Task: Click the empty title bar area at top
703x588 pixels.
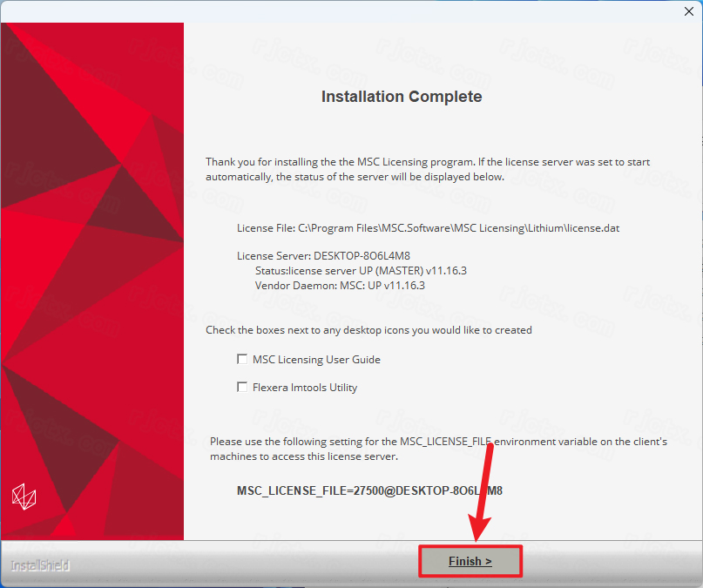Action: pyautogui.click(x=341, y=11)
